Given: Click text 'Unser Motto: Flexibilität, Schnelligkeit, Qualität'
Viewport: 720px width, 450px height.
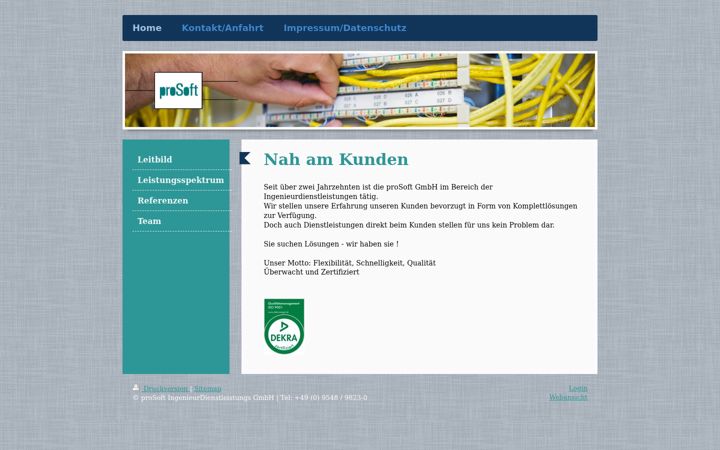Looking at the screenshot, I should [x=349, y=263].
